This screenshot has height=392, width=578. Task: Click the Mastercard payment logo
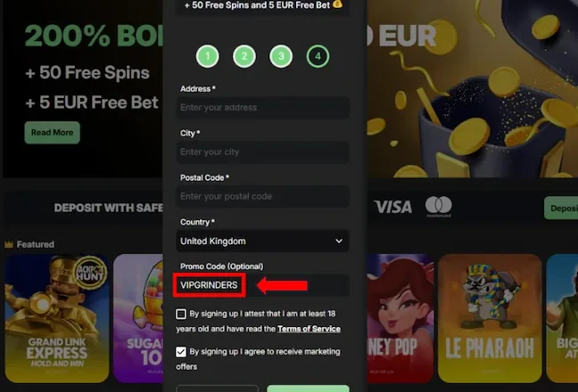tap(438, 206)
